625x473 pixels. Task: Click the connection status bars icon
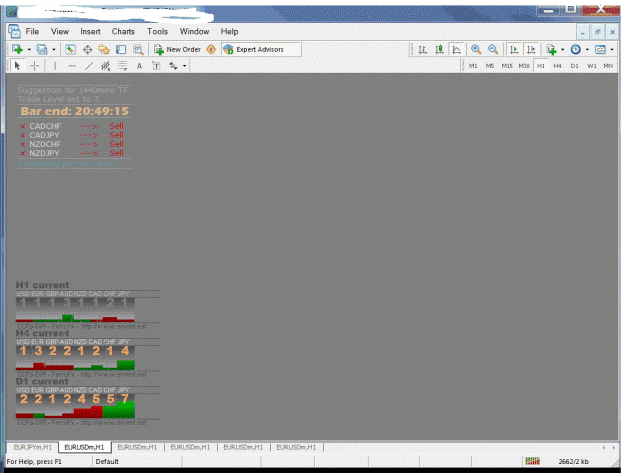[x=533, y=461]
